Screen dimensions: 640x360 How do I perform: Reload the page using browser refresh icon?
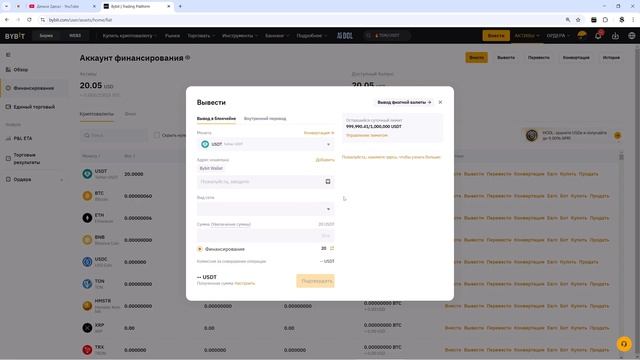(x=29, y=20)
